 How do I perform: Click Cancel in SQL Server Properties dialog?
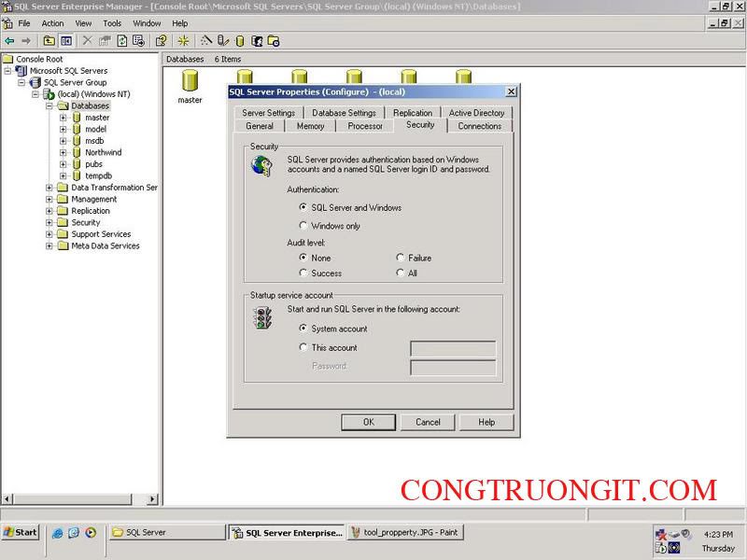pos(428,422)
